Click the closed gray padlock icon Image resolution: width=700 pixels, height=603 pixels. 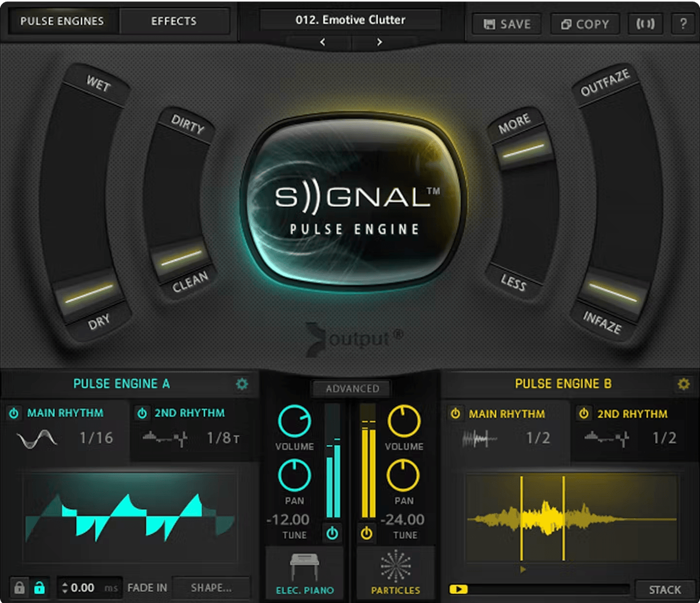19,587
